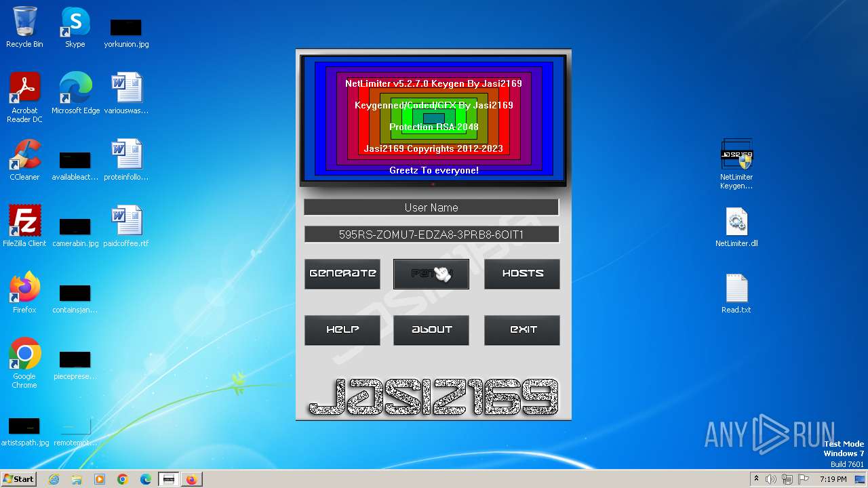Viewport: 868px width, 488px height.
Task: Select the generated serial key field
Action: pos(431,235)
